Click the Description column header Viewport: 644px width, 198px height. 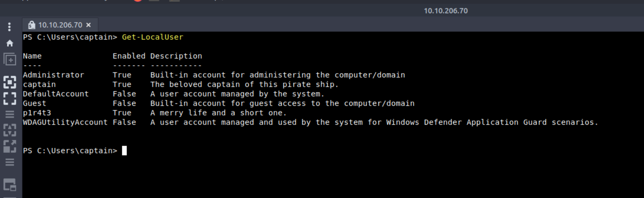(176, 56)
